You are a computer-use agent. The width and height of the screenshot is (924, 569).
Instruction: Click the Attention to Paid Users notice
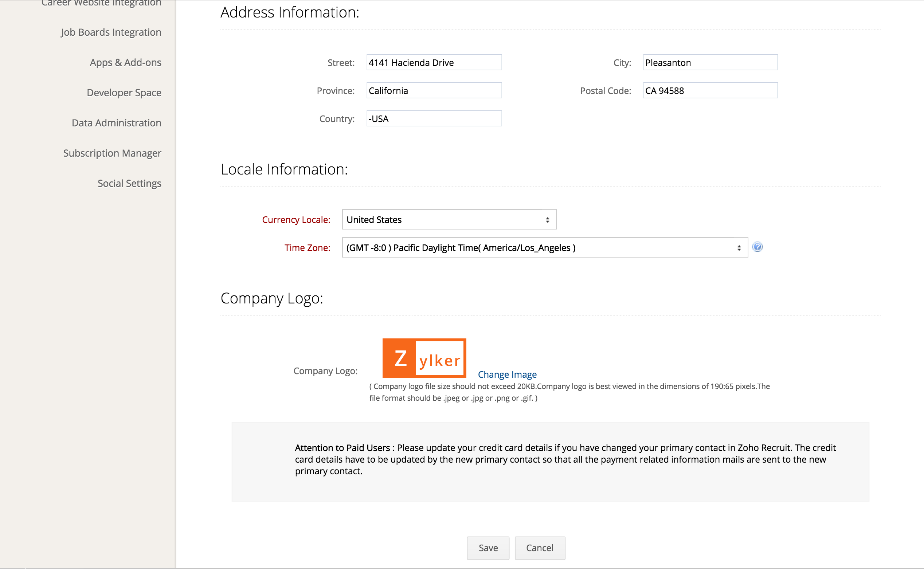tap(550, 459)
